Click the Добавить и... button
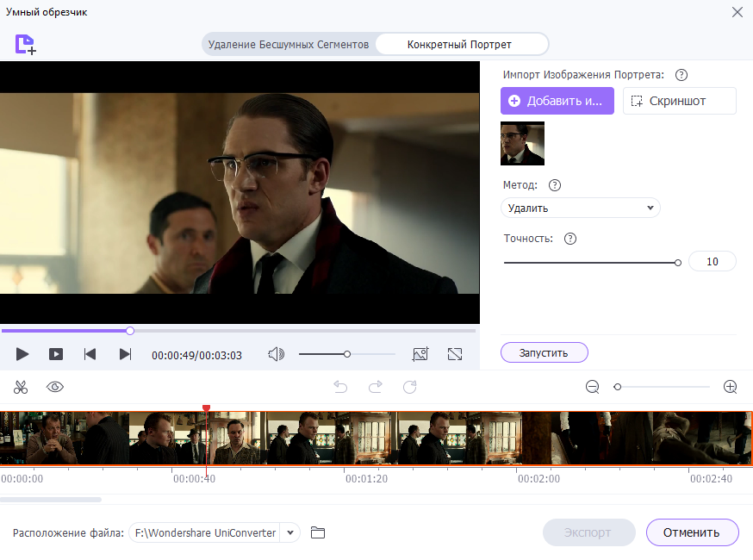Screen dimensions: 753x560 pos(557,101)
